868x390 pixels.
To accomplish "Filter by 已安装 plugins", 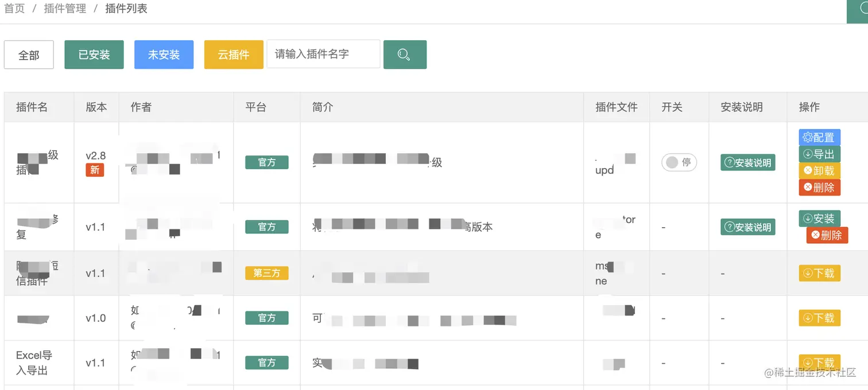I will tap(94, 55).
